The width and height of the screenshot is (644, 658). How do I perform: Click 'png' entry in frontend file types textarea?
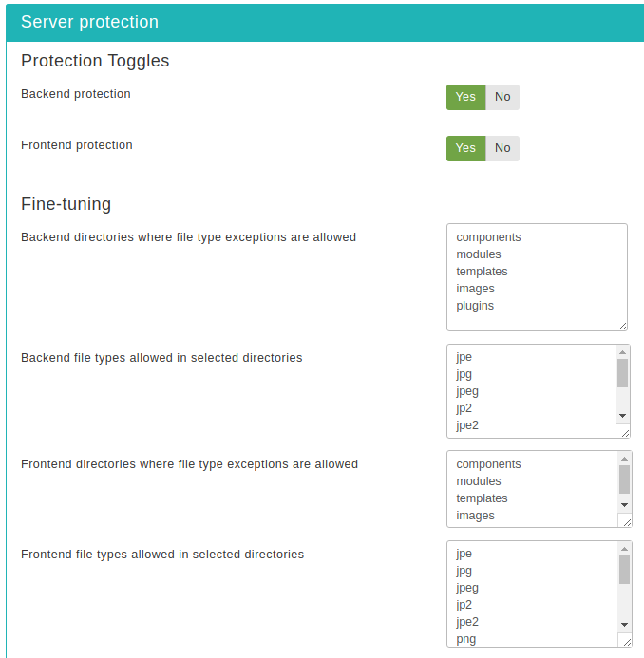466,639
